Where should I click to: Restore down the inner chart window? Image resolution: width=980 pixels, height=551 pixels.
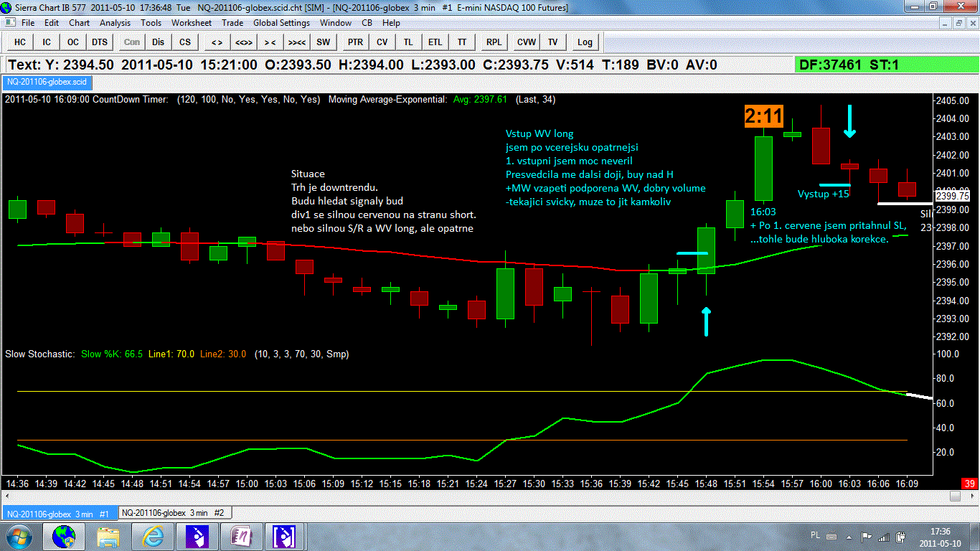click(961, 23)
